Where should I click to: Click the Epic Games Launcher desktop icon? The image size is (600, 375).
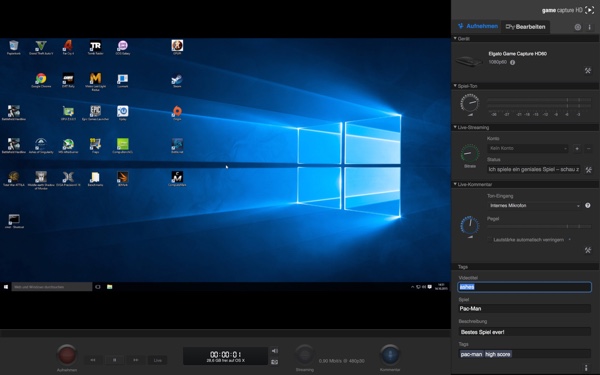click(95, 113)
